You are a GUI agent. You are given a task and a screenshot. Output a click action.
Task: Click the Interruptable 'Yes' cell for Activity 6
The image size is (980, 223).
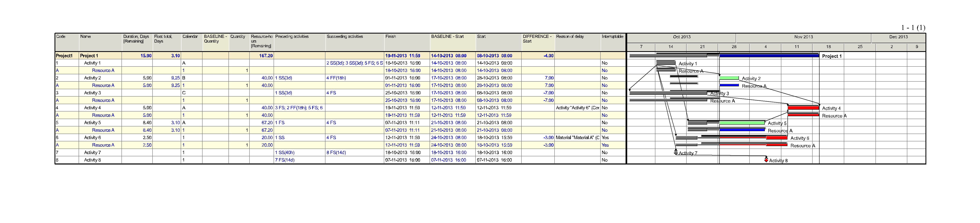pyautogui.click(x=605, y=138)
